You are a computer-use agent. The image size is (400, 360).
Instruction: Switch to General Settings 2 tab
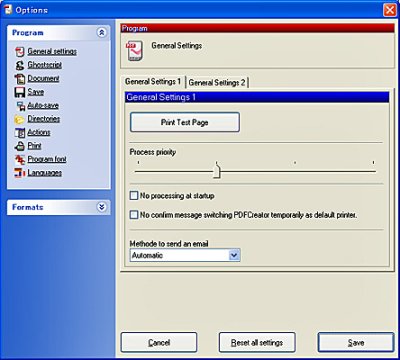point(217,82)
